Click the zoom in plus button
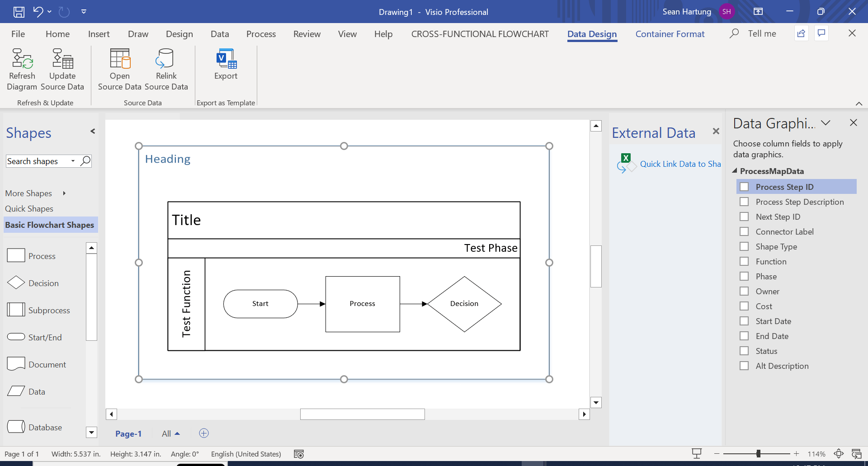This screenshot has height=466, width=868. click(x=797, y=454)
